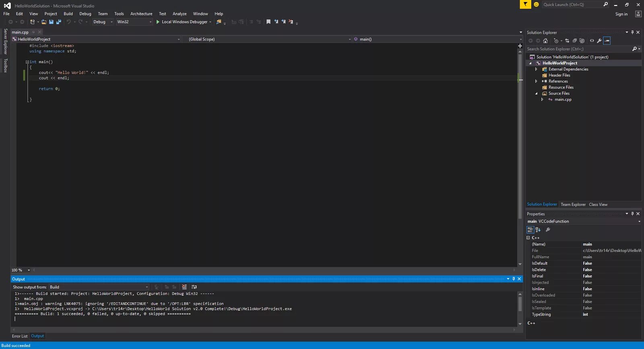Switch to the Error List tab
The height and width of the screenshot is (349, 644).
pos(20,336)
